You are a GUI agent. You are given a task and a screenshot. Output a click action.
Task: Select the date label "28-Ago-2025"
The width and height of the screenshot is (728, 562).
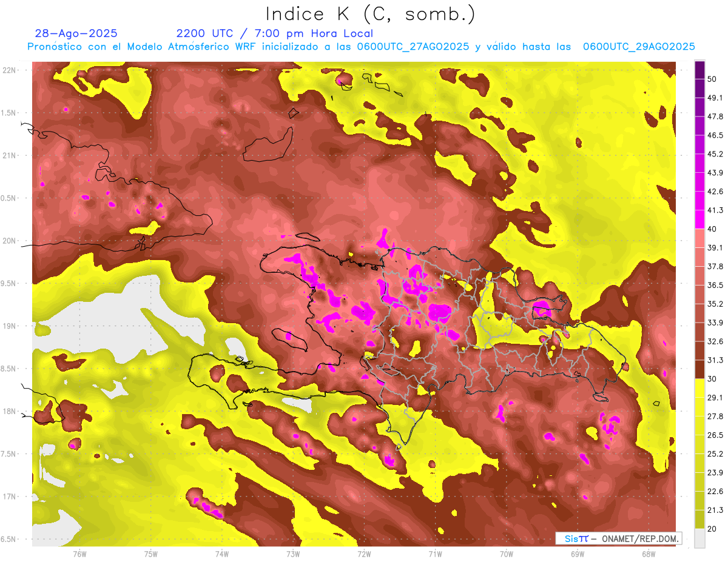[76, 33]
